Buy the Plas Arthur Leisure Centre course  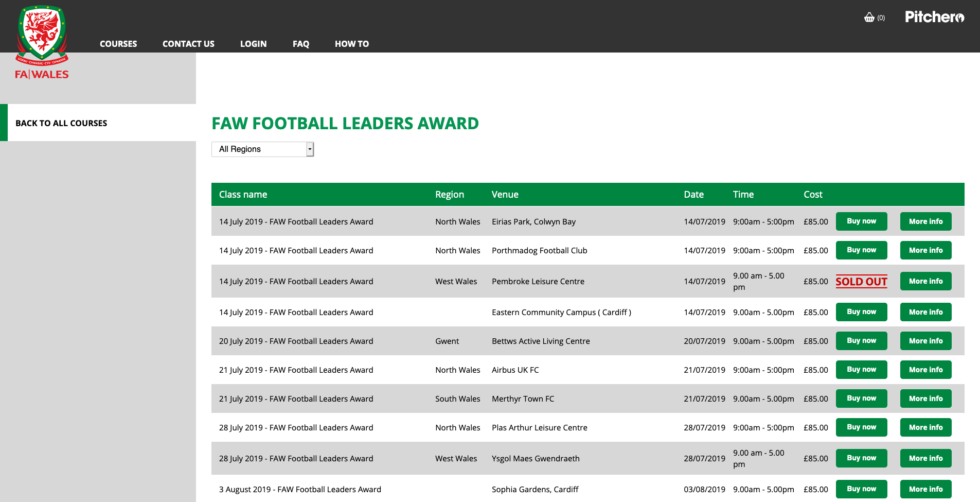[x=861, y=427]
